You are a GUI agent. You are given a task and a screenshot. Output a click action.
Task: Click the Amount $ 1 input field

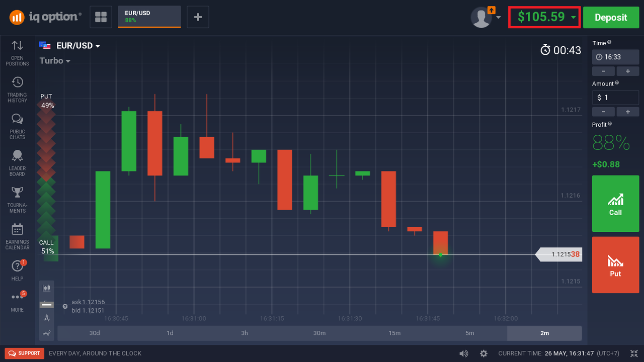tap(615, 98)
